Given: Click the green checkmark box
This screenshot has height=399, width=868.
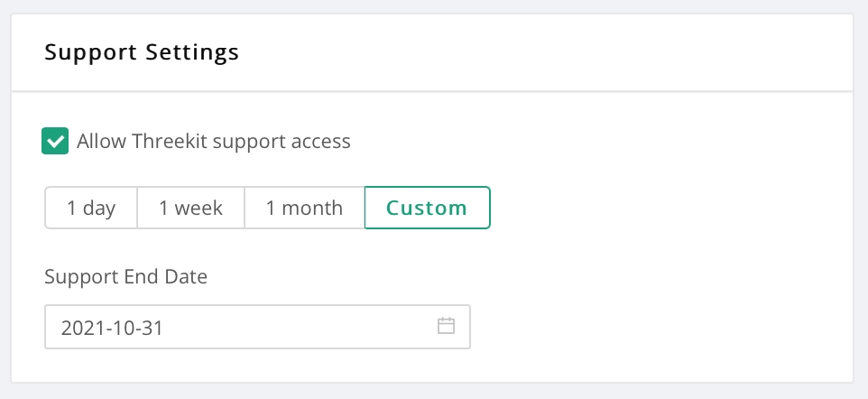Looking at the screenshot, I should click(x=56, y=141).
